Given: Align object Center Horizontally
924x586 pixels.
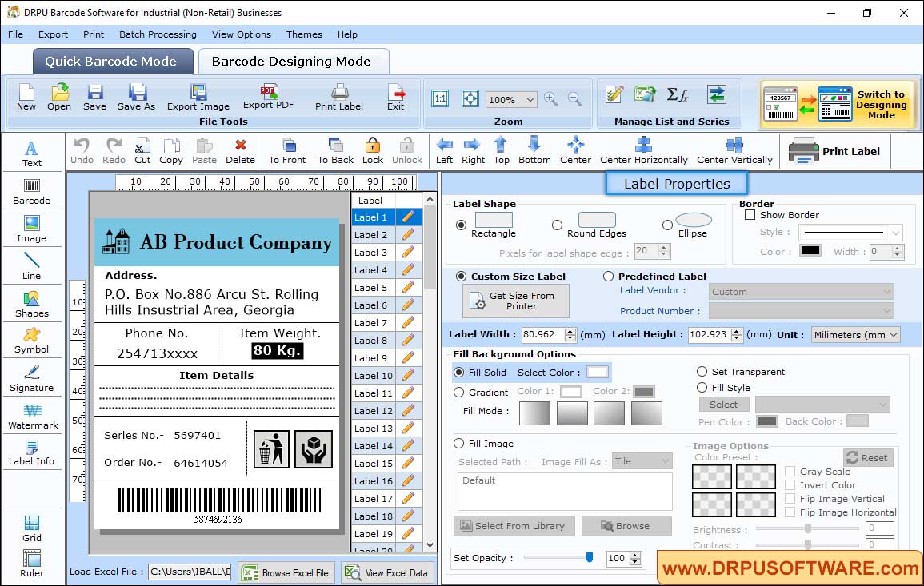Looking at the screenshot, I should point(643,151).
